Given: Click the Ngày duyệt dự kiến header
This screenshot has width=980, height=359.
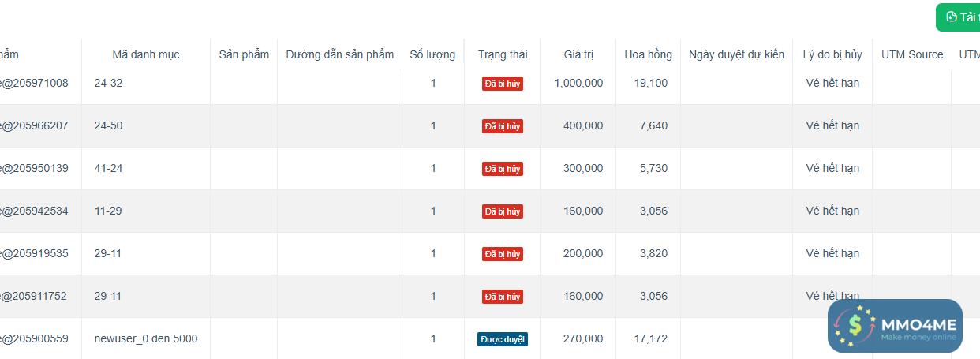Looking at the screenshot, I should [x=736, y=54].
